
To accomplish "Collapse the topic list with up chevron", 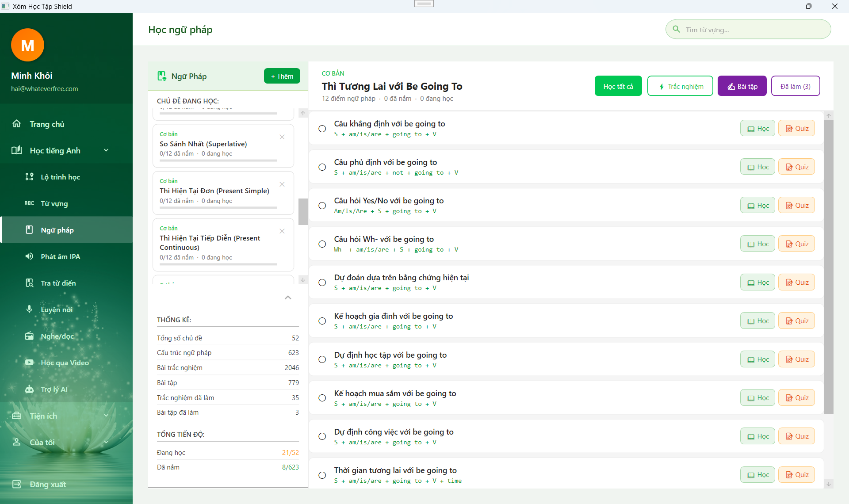I will tap(288, 298).
